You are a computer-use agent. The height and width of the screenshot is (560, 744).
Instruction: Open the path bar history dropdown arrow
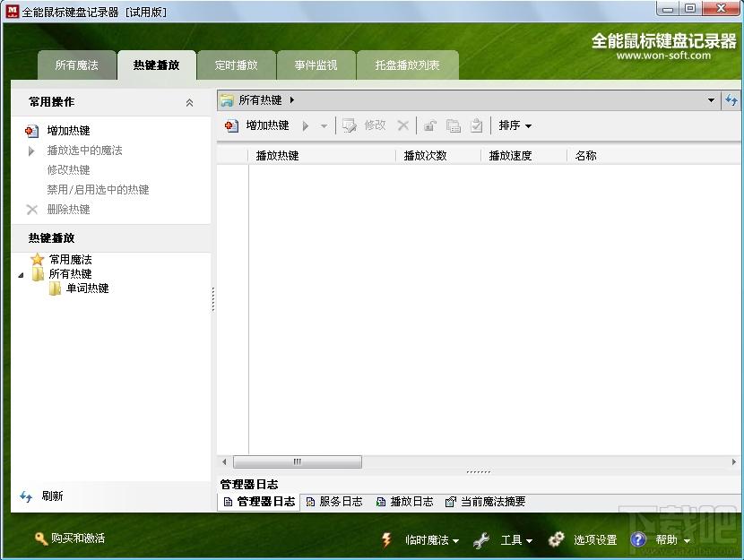coord(711,100)
